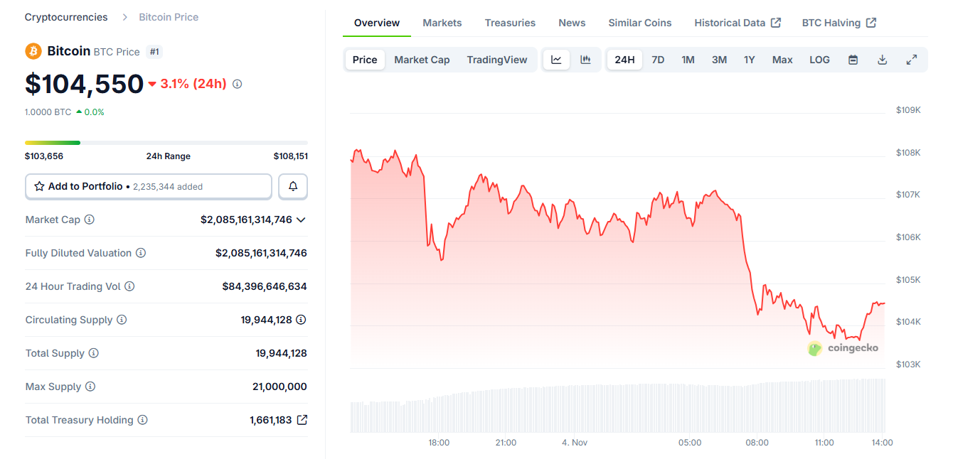Expand the Market Cap value dropdown chevron
The image size is (980, 459).
click(301, 220)
